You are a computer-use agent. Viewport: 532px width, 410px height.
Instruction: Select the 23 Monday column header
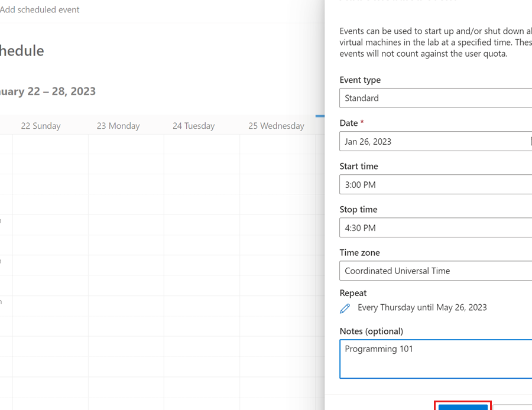[118, 126]
